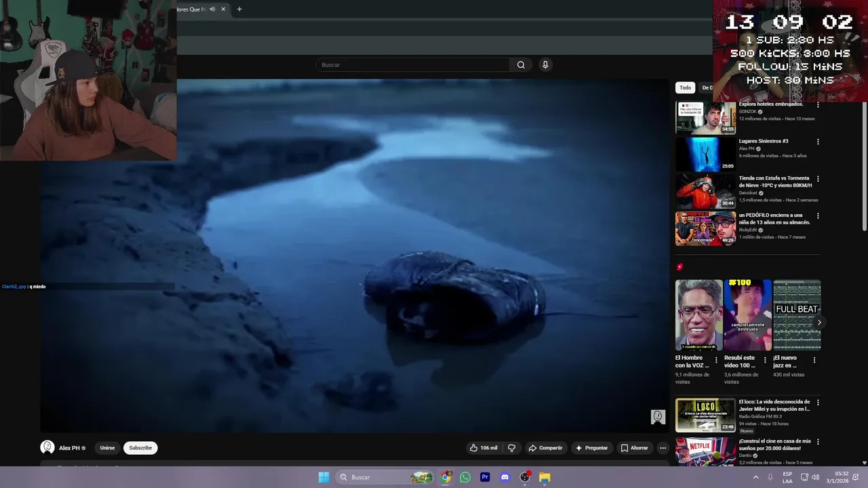Open options for El loco video
The image size is (868, 488).
click(818, 403)
